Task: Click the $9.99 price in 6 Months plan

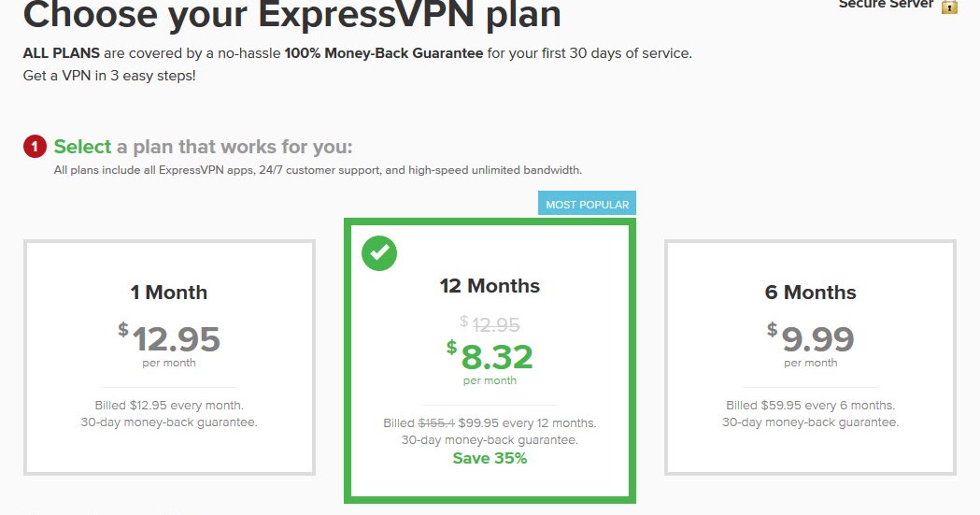Action: pos(811,338)
